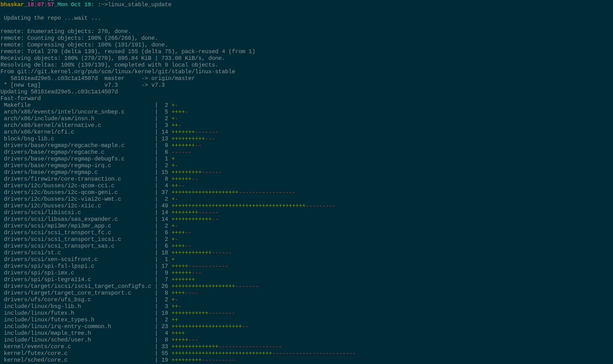
Task: Click include/linux/sched/user.h file name
Action: (x=48, y=339)
